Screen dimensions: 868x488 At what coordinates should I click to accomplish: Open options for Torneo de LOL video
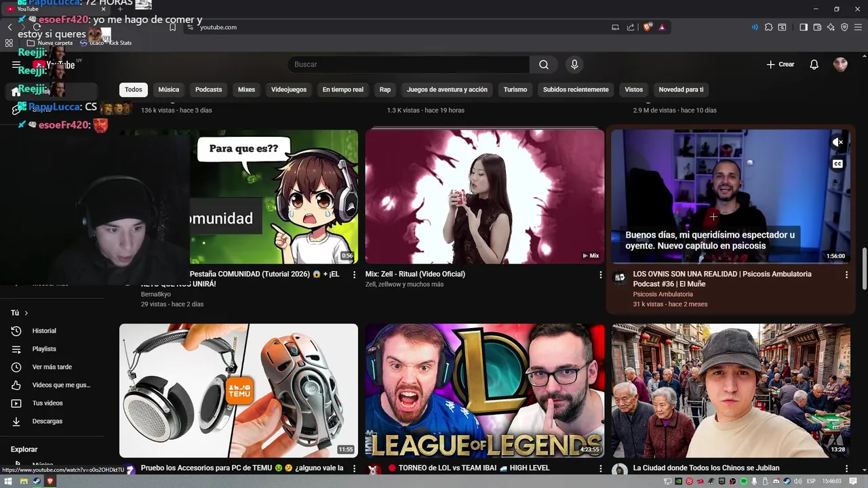click(x=600, y=468)
